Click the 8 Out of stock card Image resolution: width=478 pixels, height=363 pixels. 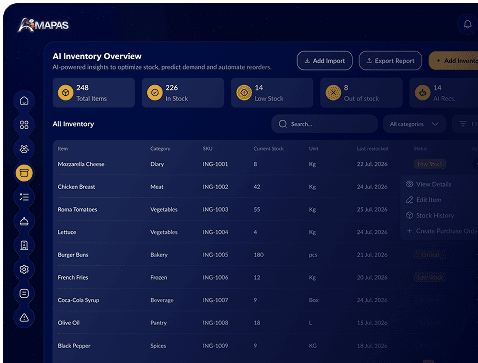pyautogui.click(x=361, y=93)
